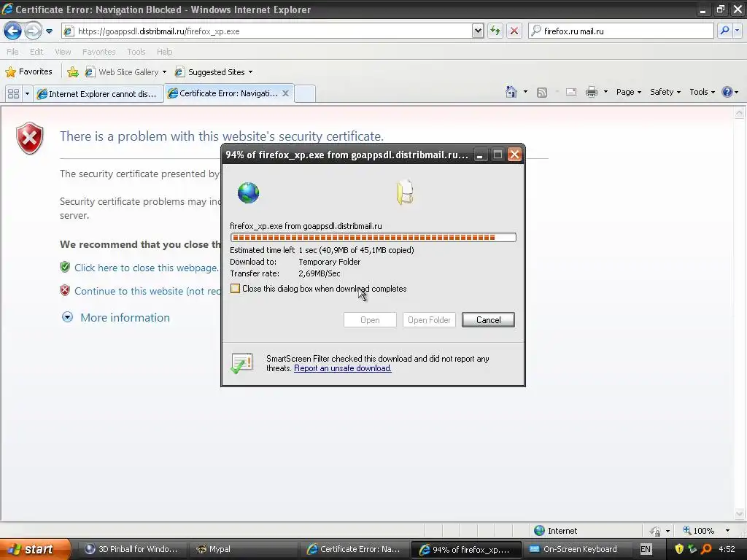This screenshot has width=747, height=560.
Task: Expand the zoom level dropdown arrow
Action: pyautogui.click(x=727, y=531)
